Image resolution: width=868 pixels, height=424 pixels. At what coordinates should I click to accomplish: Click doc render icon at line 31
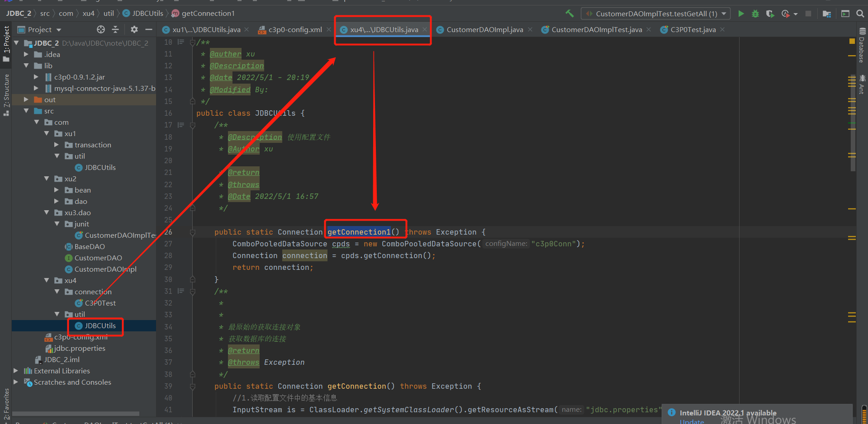[181, 292]
